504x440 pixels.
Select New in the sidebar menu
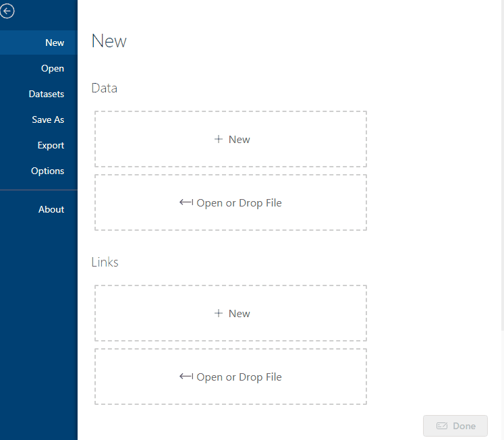pos(38,43)
